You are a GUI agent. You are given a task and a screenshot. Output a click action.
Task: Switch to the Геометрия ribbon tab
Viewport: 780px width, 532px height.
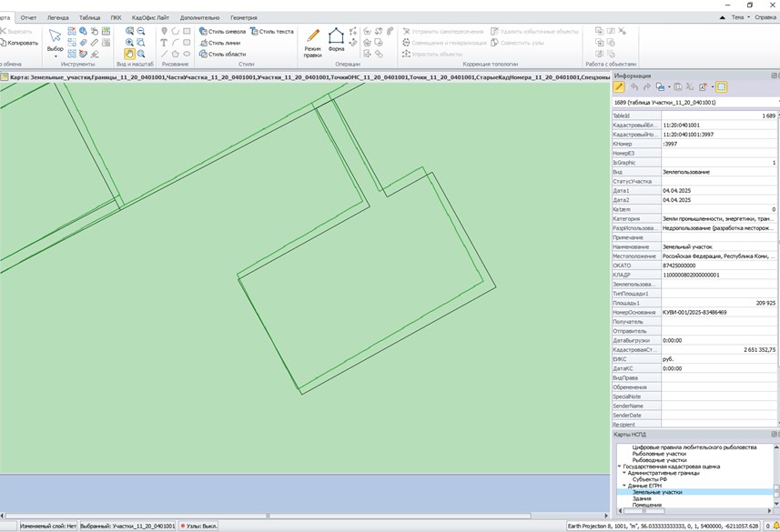click(243, 17)
